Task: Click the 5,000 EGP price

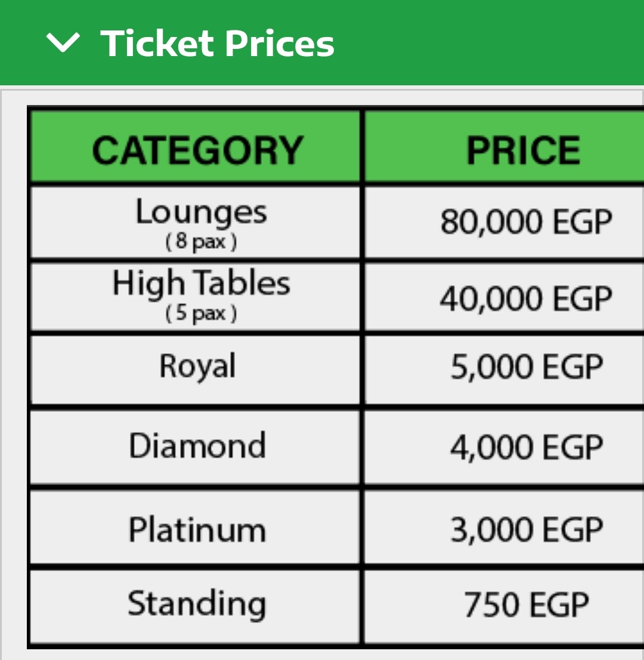Action: tap(526, 367)
